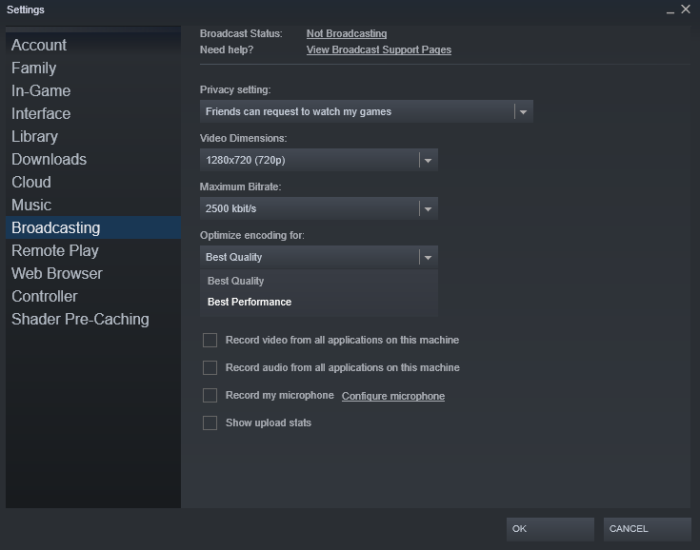
Task: Select Music in the sidebar
Action: [93, 205]
